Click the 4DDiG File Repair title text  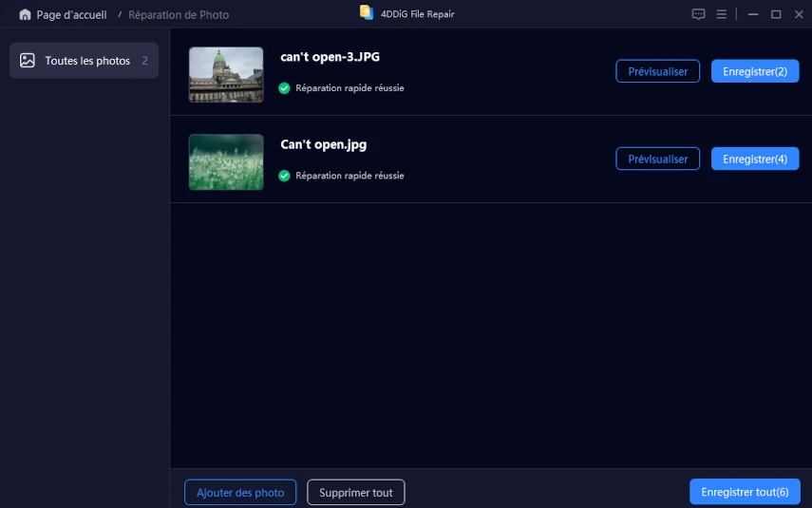click(417, 14)
